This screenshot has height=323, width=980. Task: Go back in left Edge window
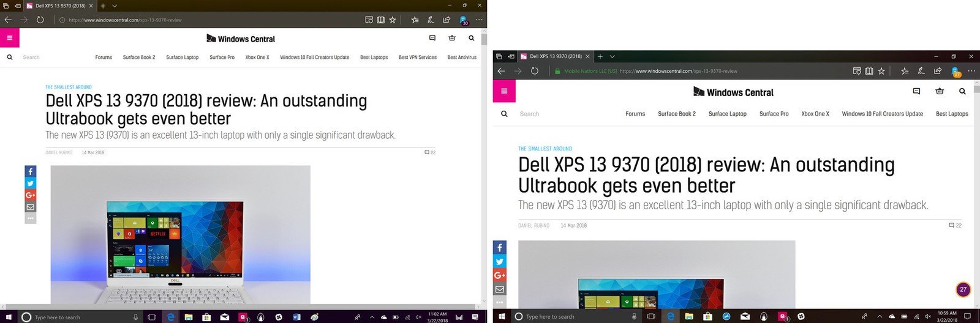pyautogui.click(x=8, y=20)
